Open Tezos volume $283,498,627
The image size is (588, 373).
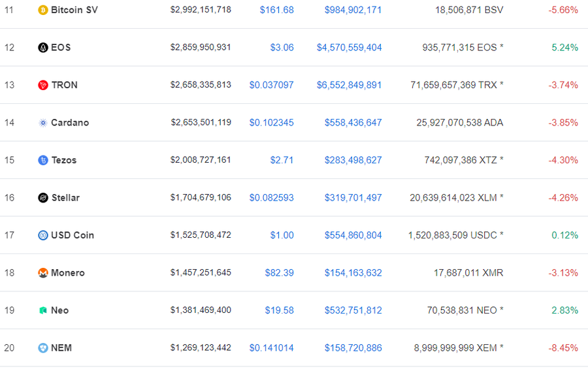pyautogui.click(x=353, y=160)
